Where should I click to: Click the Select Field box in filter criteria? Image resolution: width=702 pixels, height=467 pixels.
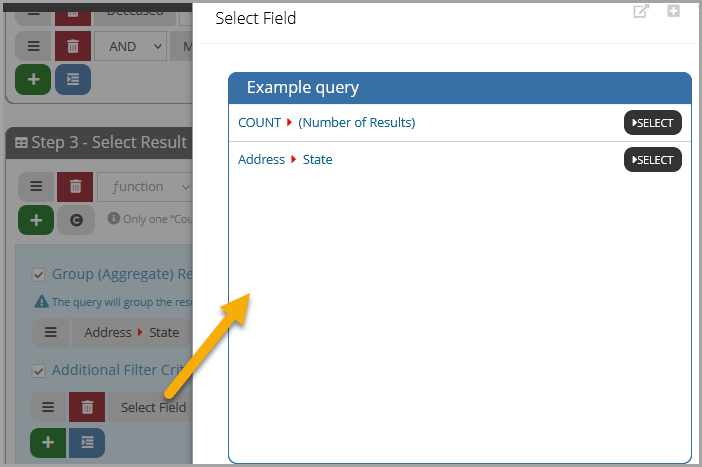151,407
